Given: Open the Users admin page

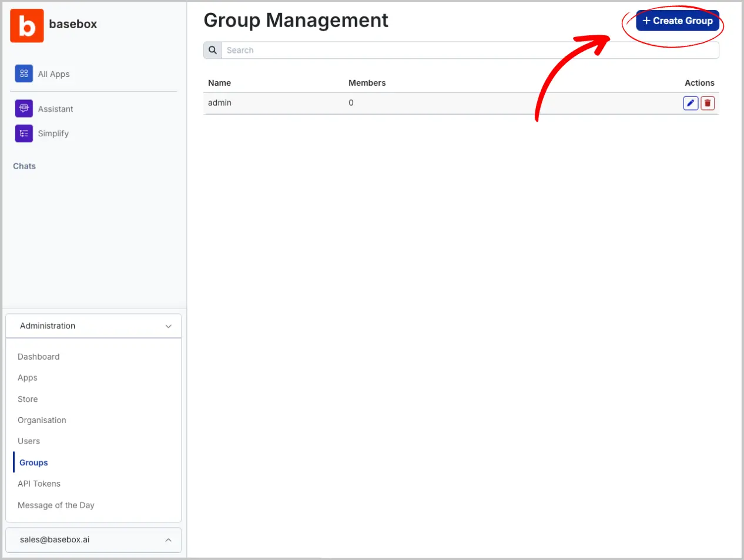Looking at the screenshot, I should 29,441.
